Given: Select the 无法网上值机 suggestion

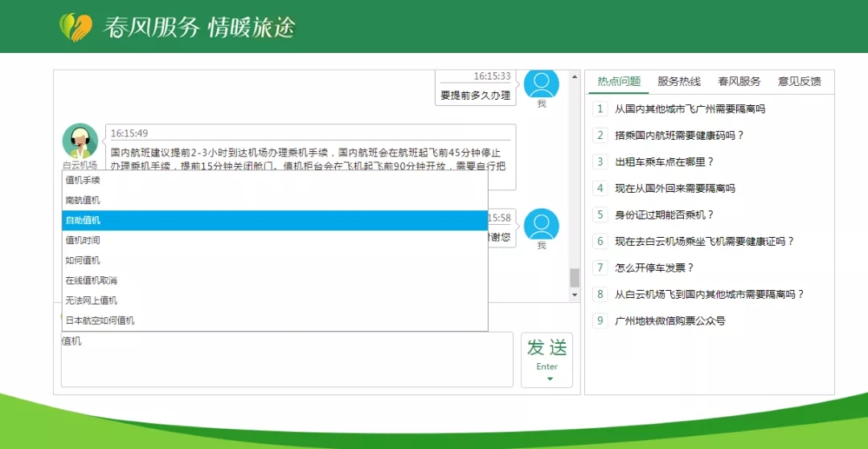Looking at the screenshot, I should (275, 300).
